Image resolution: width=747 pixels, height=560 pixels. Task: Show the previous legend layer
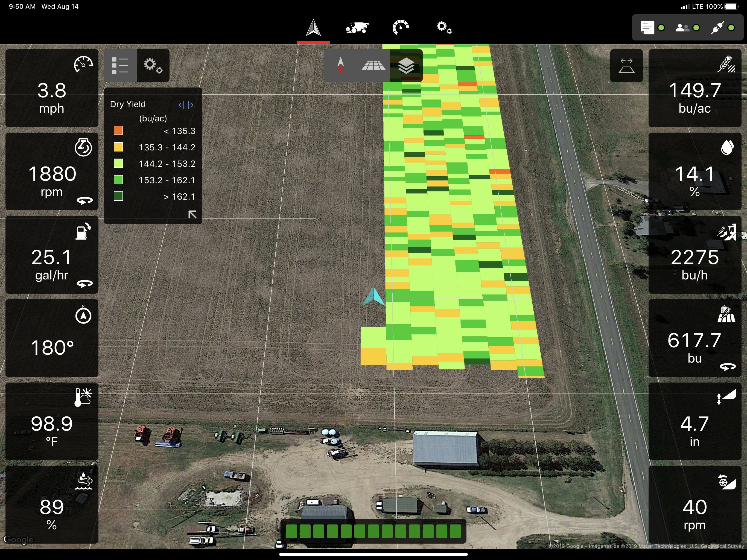[x=181, y=105]
